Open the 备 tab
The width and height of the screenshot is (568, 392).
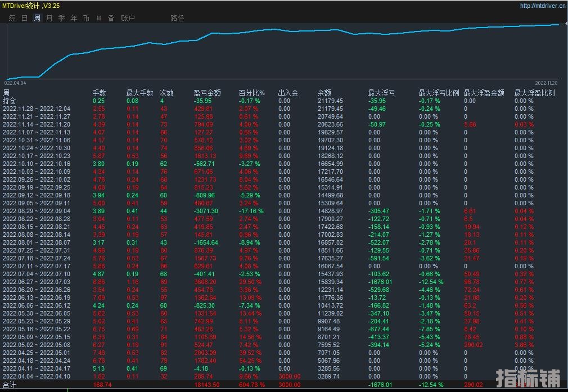pos(111,18)
